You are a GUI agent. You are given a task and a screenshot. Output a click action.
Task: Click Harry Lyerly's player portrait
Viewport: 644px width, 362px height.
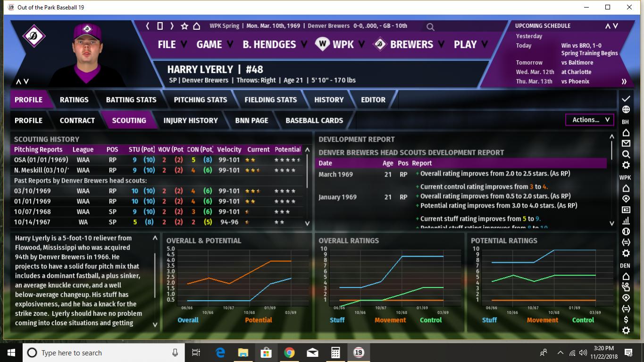click(x=87, y=54)
